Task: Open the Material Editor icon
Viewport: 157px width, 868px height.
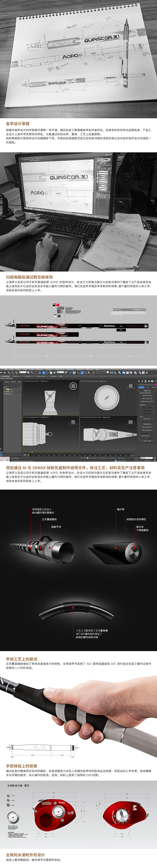Action: [136, 373]
